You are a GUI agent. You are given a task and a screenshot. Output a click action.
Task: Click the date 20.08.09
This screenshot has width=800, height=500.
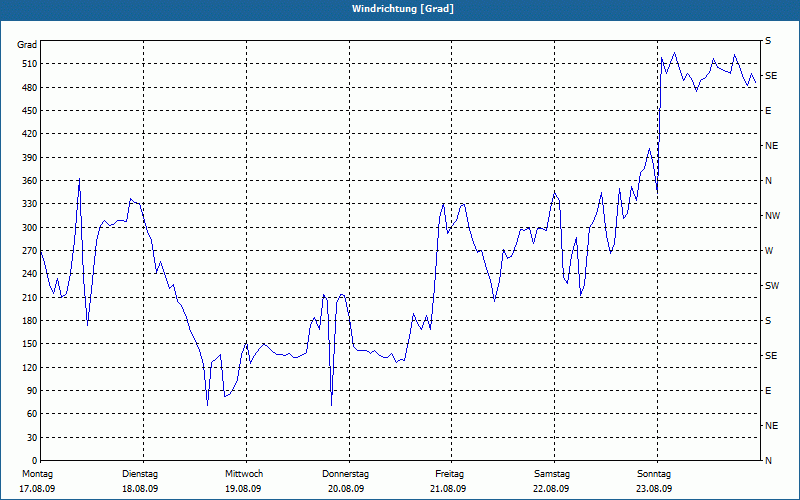[x=346, y=489]
